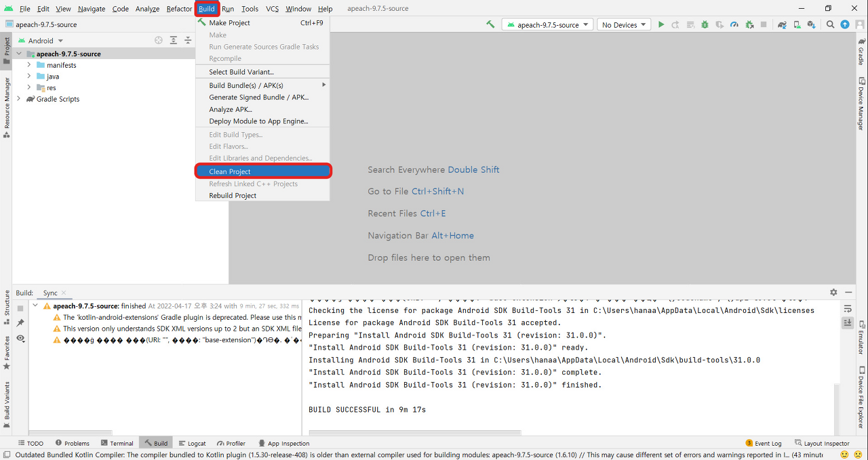Expand the java folder

[x=29, y=77]
